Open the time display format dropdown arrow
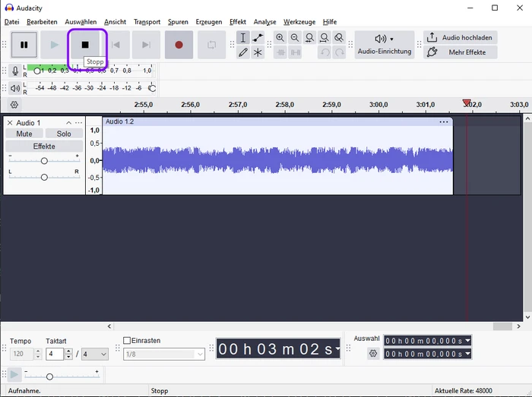 [337, 348]
